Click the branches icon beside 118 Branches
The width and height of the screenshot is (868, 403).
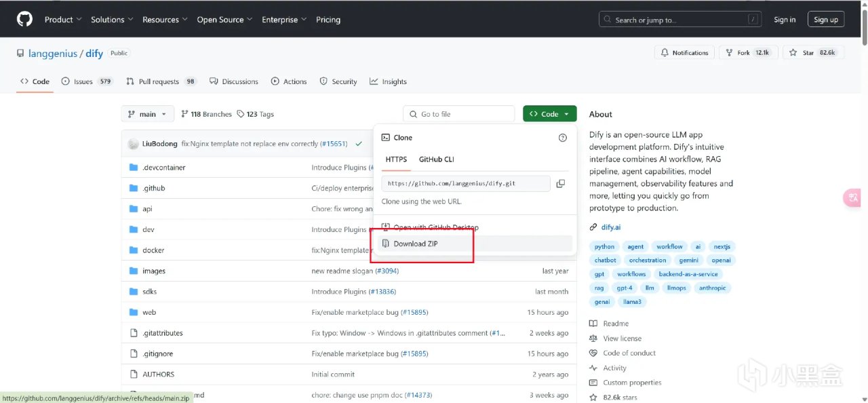click(184, 114)
